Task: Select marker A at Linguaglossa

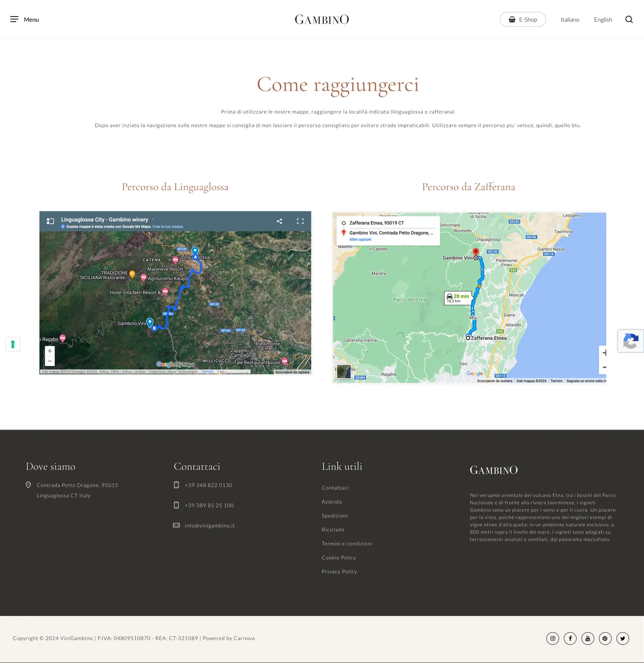Action: tap(195, 252)
